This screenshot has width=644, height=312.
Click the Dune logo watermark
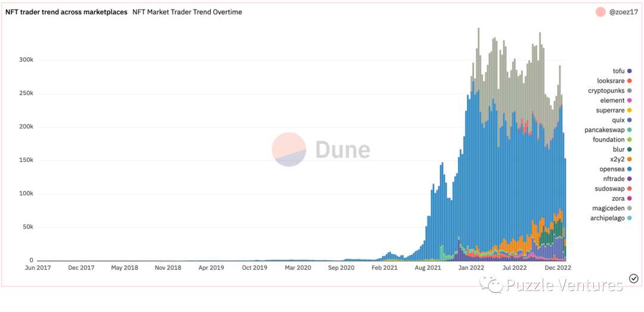click(x=321, y=149)
